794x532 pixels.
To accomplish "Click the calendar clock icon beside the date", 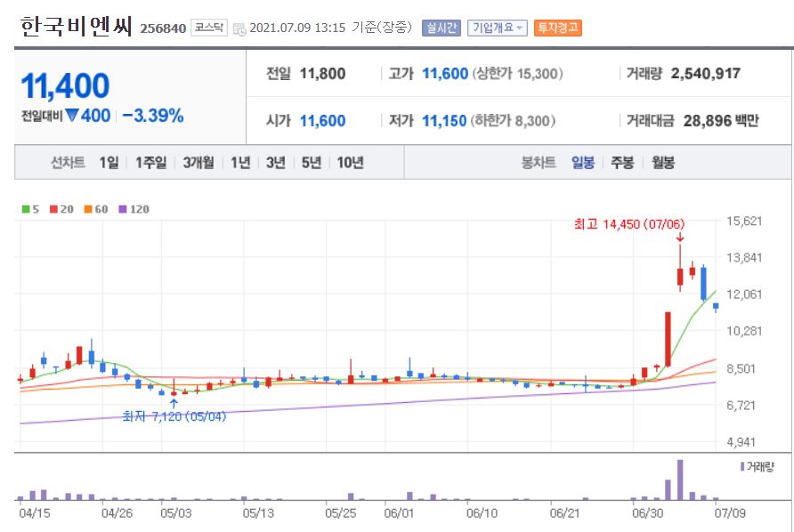I will point(239,29).
